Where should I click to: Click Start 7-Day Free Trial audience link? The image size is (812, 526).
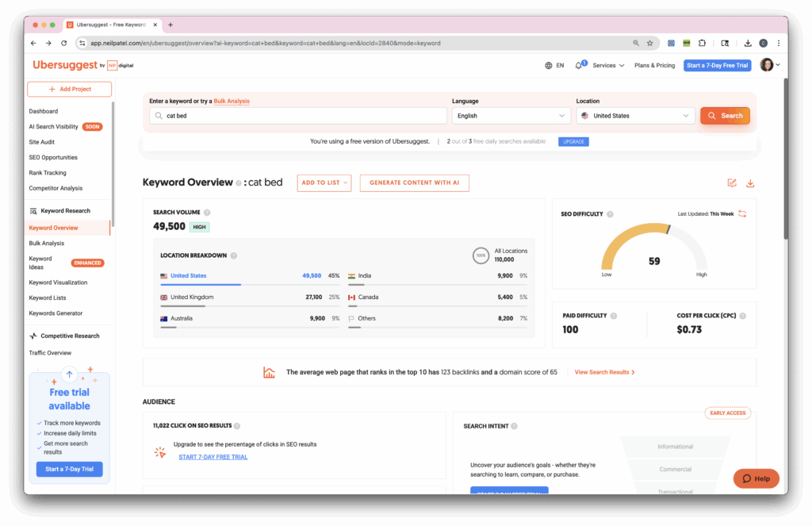(x=213, y=457)
